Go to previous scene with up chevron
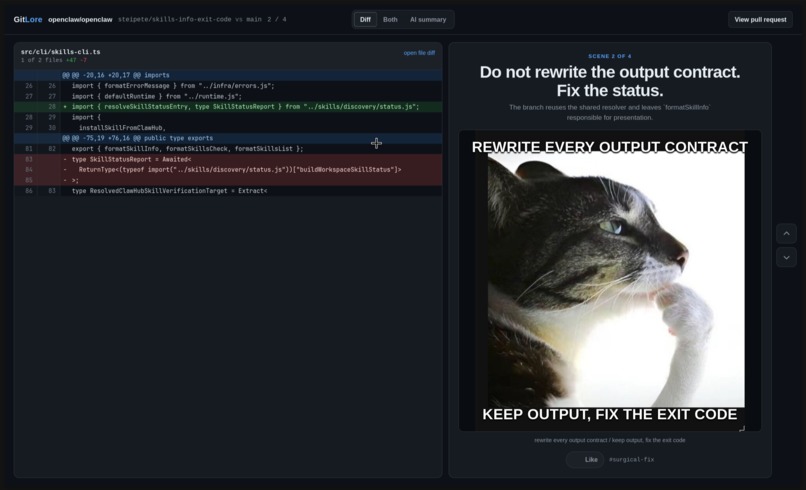The width and height of the screenshot is (806, 490). tap(786, 233)
